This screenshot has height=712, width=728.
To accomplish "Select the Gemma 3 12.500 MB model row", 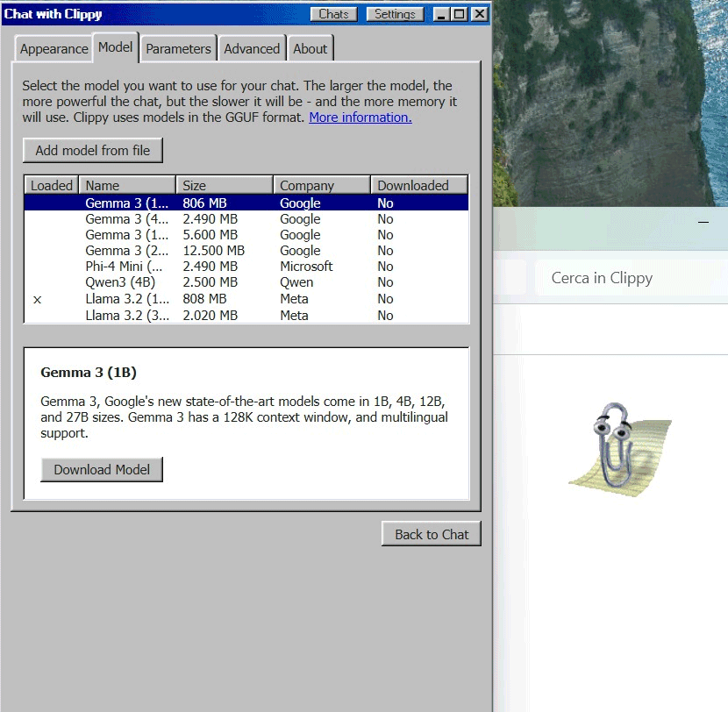I will pyautogui.click(x=246, y=251).
